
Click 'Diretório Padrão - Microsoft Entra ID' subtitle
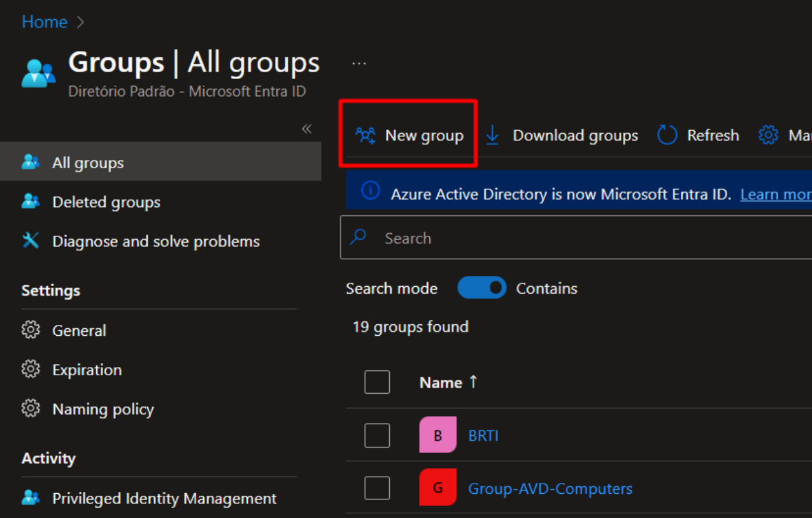click(x=187, y=91)
